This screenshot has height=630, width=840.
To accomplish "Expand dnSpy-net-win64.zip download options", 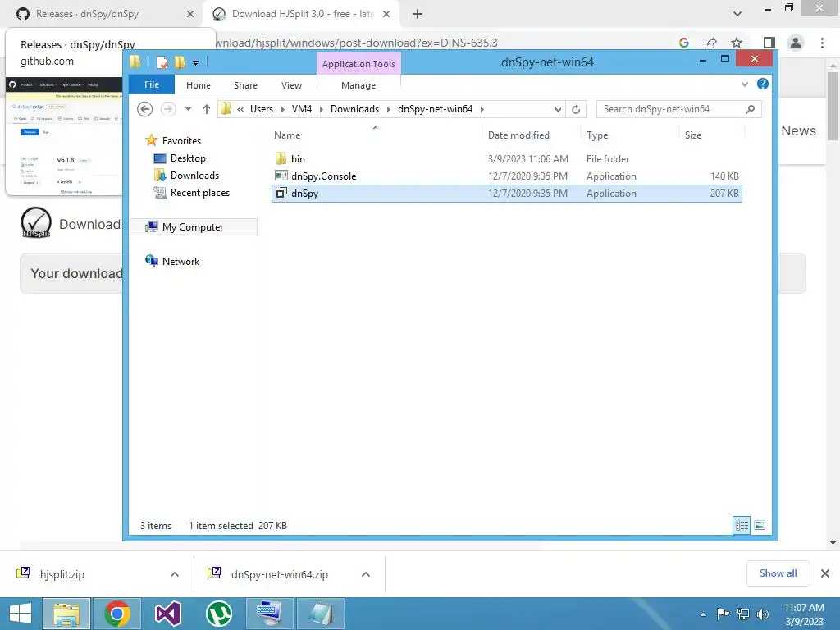I will (365, 574).
